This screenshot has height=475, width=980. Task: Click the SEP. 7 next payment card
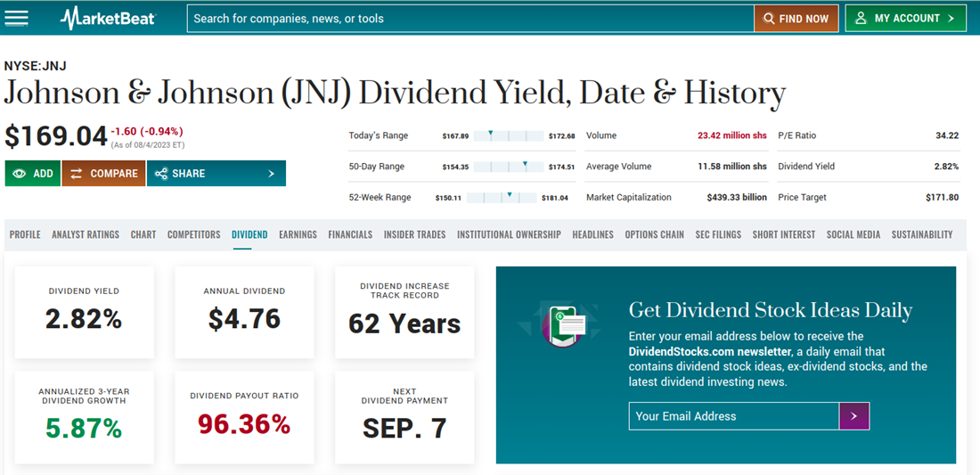[404, 417]
